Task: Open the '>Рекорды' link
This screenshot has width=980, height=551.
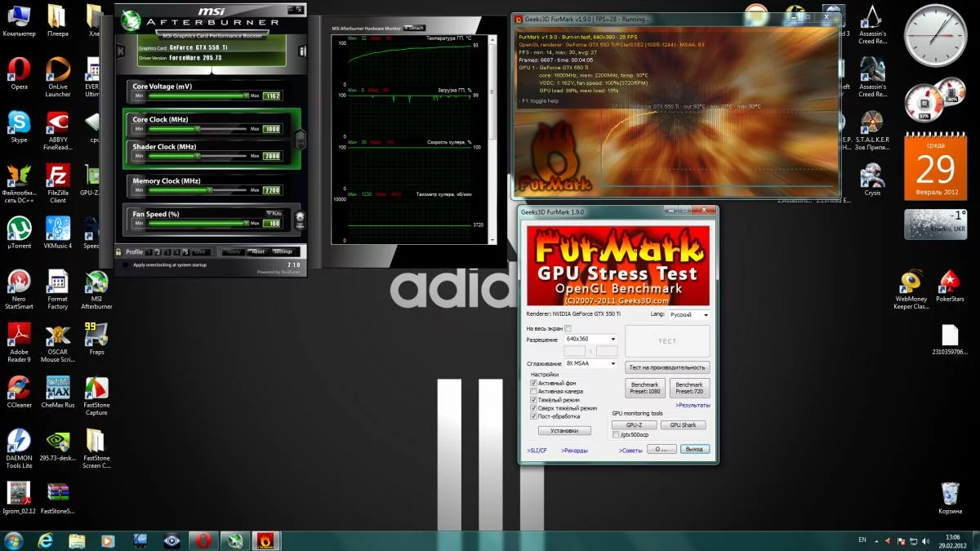Action: point(574,451)
